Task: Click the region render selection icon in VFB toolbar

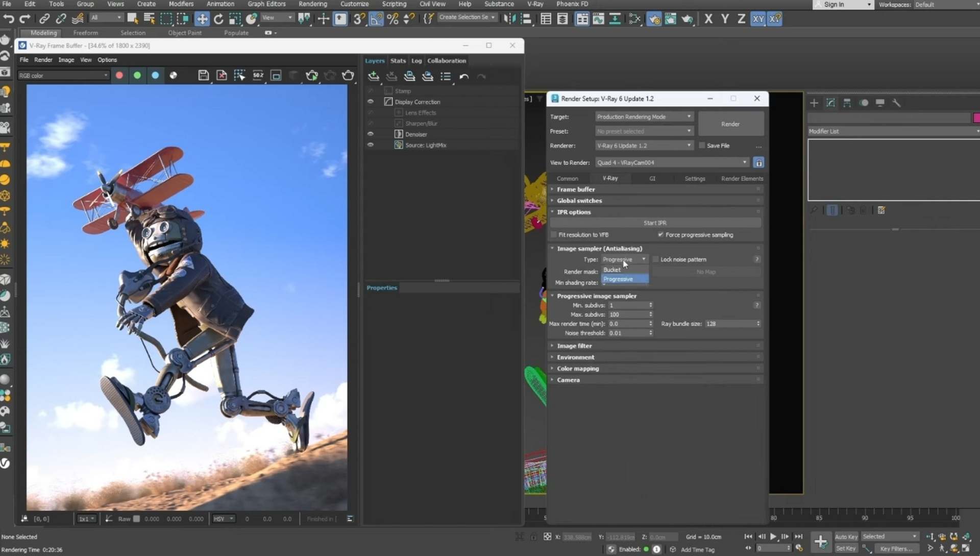Action: [240, 75]
